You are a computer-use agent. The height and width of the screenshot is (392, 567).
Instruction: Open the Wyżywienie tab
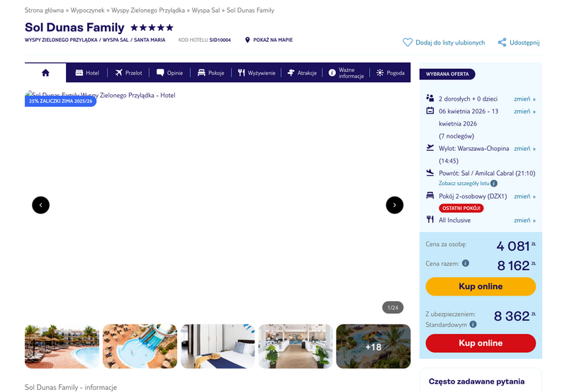click(x=257, y=73)
